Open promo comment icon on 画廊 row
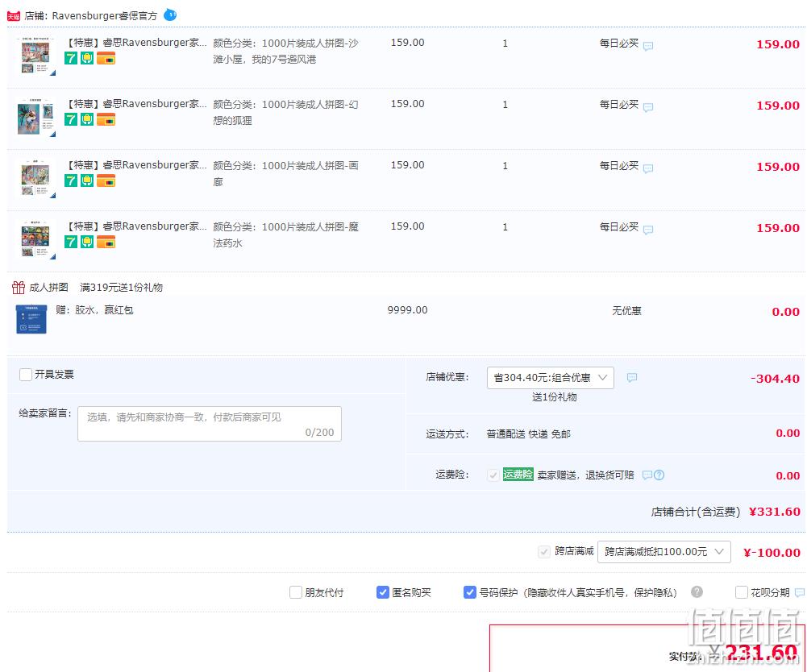Image resolution: width=807 pixels, height=672 pixels. [648, 168]
